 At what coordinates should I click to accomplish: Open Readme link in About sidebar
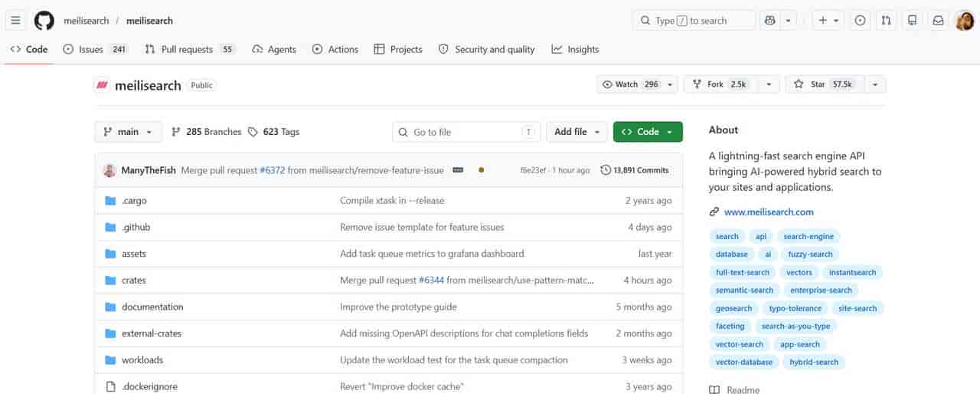tap(734, 389)
